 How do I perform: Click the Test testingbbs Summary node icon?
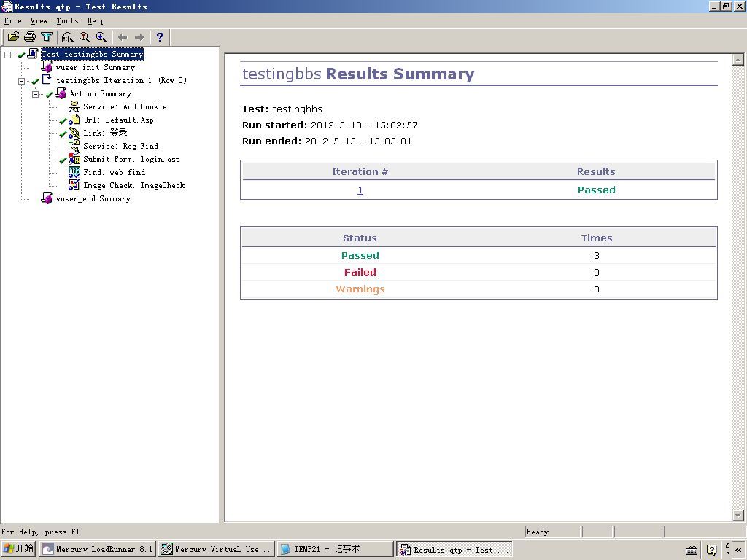pos(33,54)
